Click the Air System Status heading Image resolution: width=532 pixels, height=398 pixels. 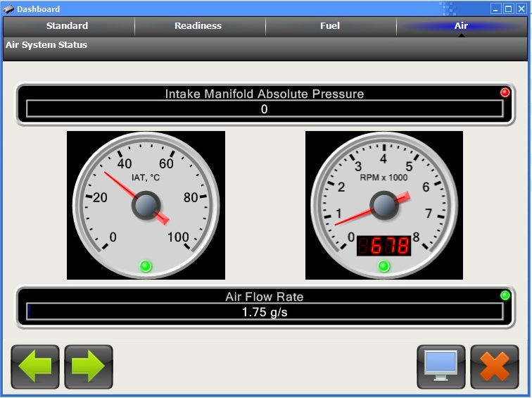click(x=46, y=45)
